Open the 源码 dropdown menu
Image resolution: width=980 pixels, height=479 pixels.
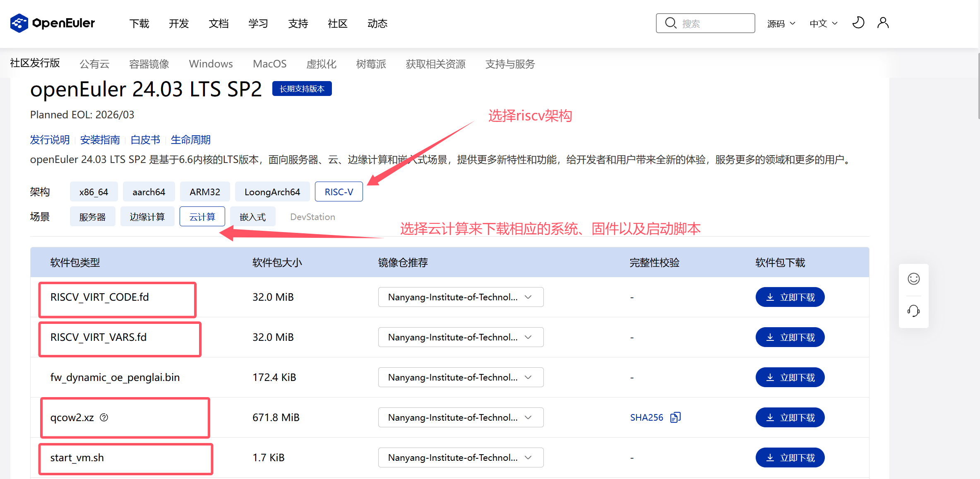781,24
